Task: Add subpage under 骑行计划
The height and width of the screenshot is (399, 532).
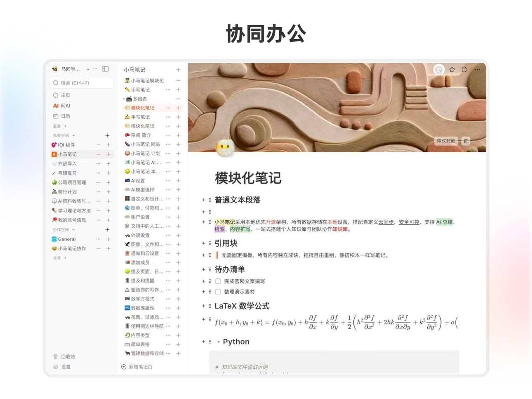Action: pyautogui.click(x=108, y=192)
